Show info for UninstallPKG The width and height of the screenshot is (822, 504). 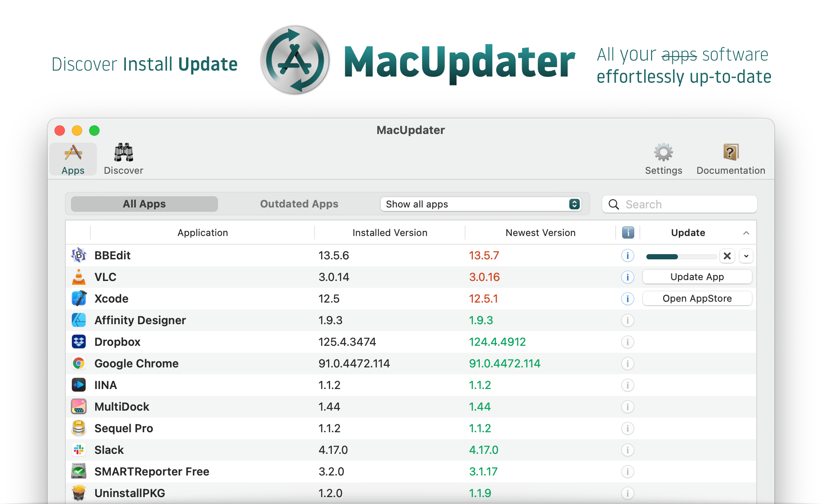coord(628,493)
